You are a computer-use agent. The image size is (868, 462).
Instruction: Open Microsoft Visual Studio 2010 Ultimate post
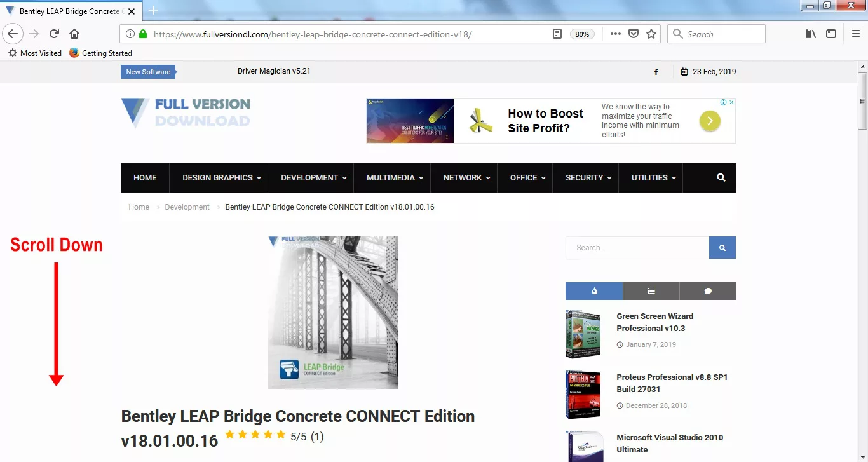tap(670, 444)
